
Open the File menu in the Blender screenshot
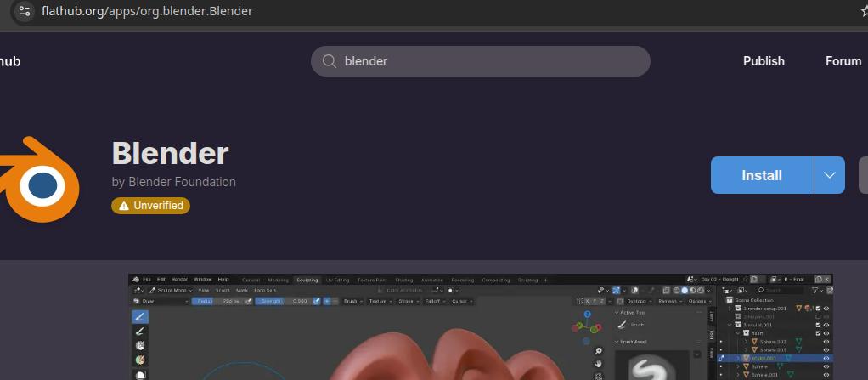coord(147,280)
